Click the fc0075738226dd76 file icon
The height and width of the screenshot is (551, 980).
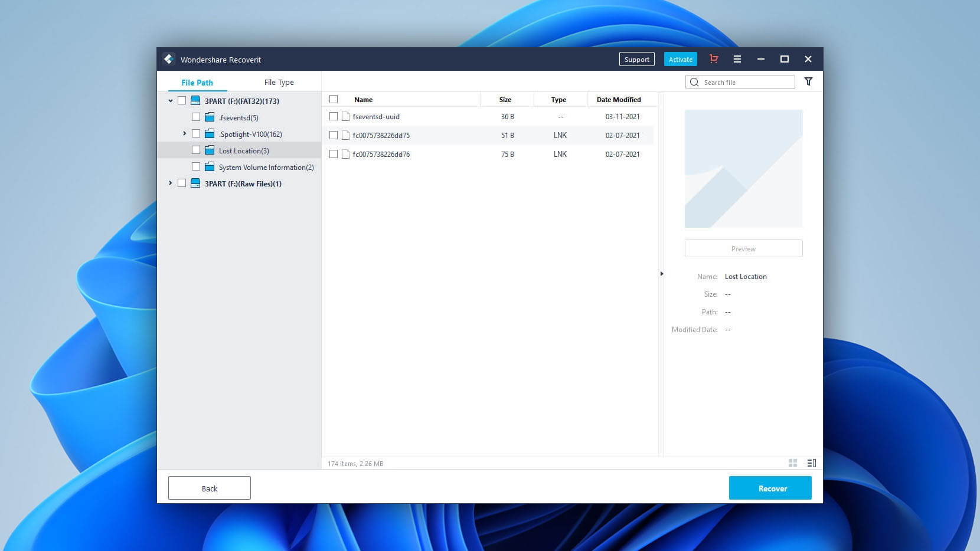click(346, 155)
